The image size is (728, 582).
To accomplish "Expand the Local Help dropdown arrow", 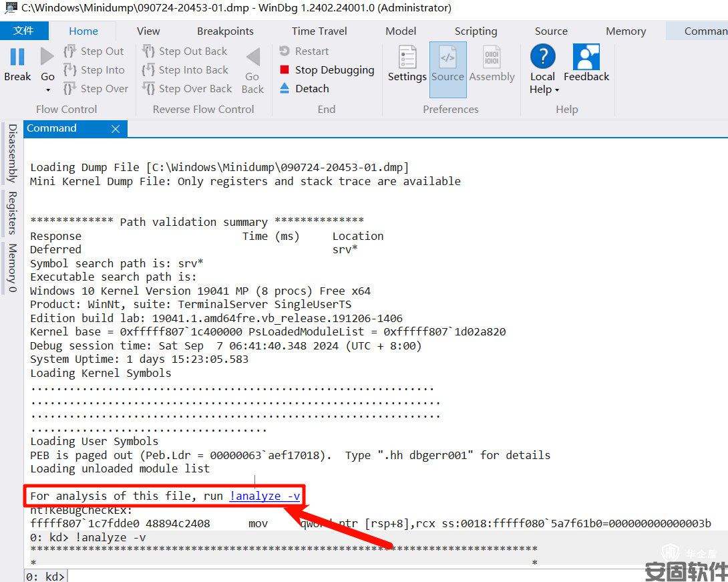I will [557, 90].
